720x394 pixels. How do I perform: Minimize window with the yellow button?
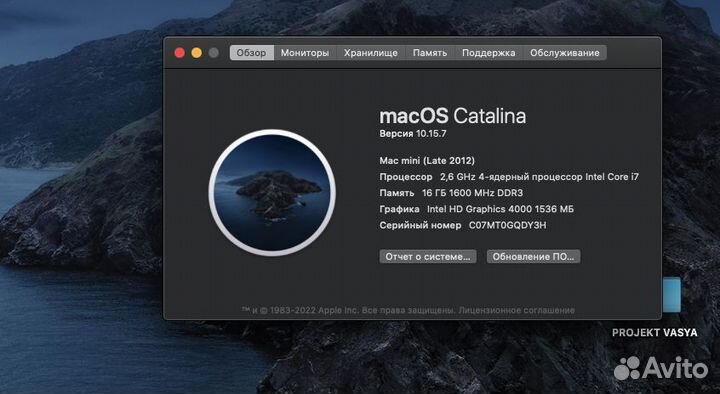pos(197,53)
